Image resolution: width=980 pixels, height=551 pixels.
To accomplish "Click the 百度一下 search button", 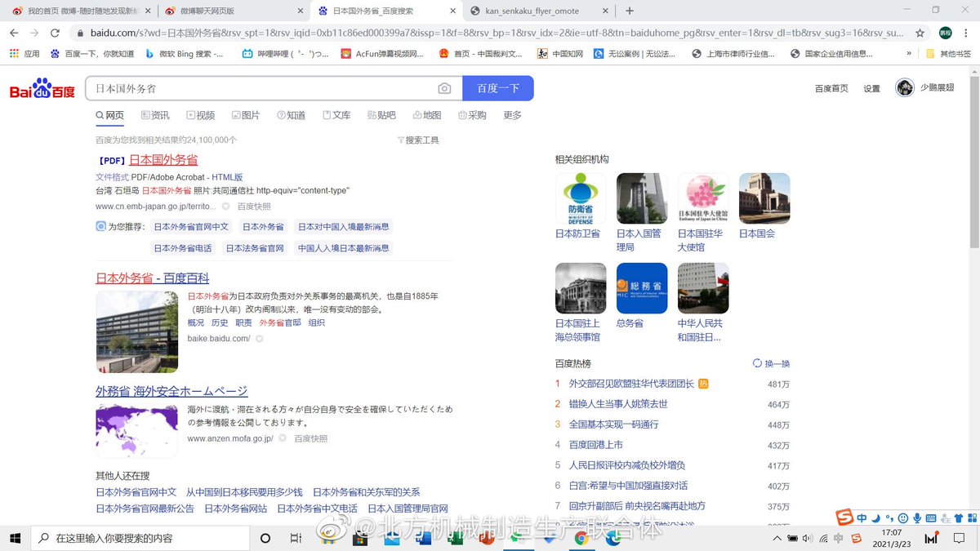I will [x=498, y=88].
